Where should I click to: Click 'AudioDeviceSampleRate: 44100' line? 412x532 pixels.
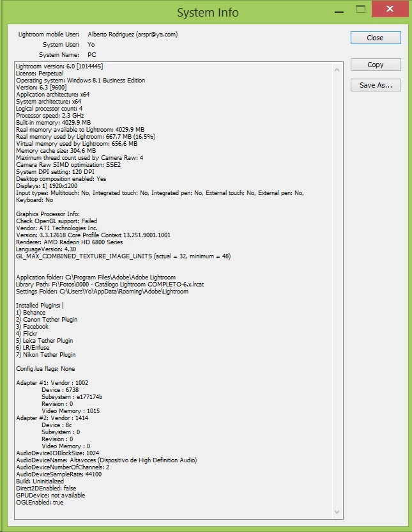click(x=59, y=474)
